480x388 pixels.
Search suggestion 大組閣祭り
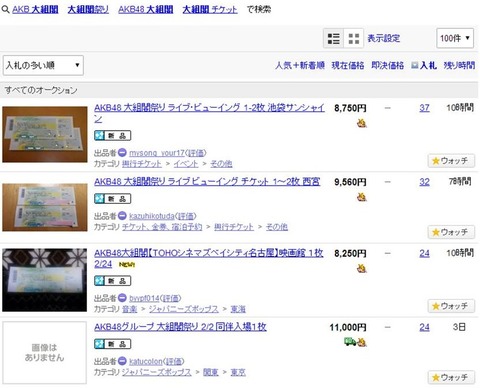click(88, 9)
